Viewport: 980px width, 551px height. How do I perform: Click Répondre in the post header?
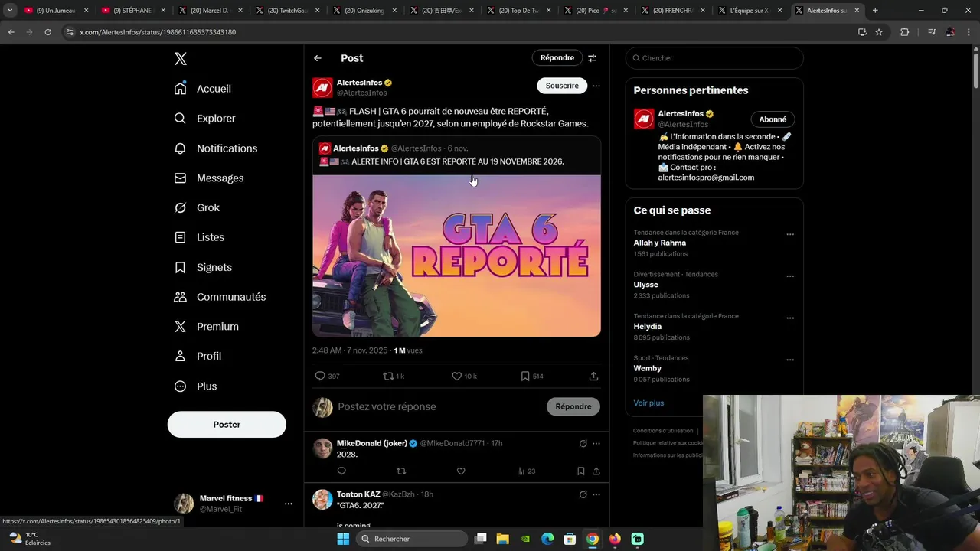557,58
